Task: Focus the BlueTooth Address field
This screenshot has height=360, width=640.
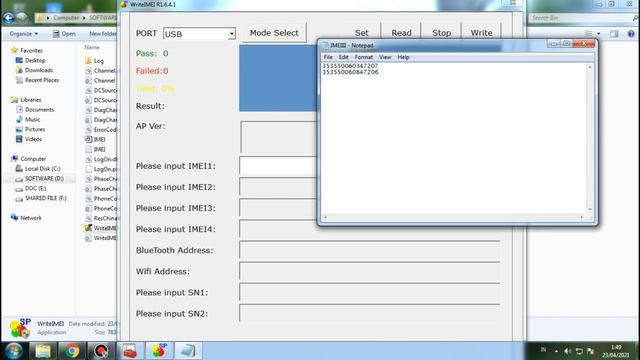Action: [x=369, y=250]
